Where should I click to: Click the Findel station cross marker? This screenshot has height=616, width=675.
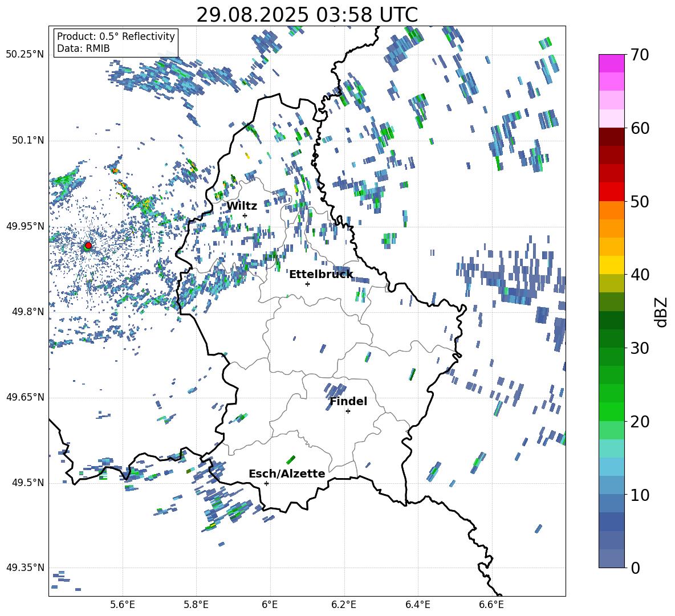click(x=348, y=411)
